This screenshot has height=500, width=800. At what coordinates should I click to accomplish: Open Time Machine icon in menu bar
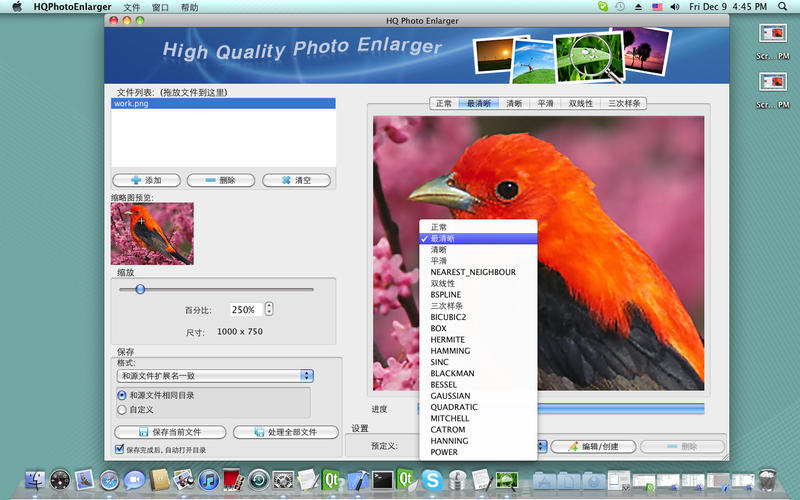tap(620, 7)
